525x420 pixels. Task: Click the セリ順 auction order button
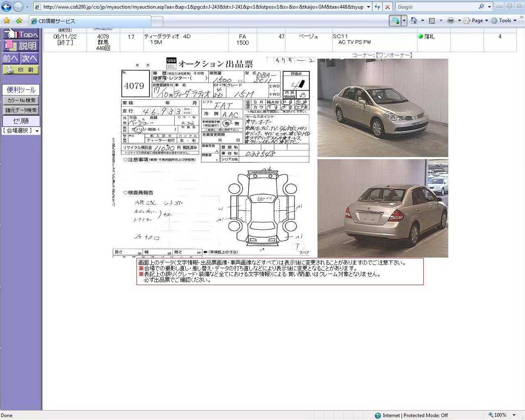click(21, 121)
